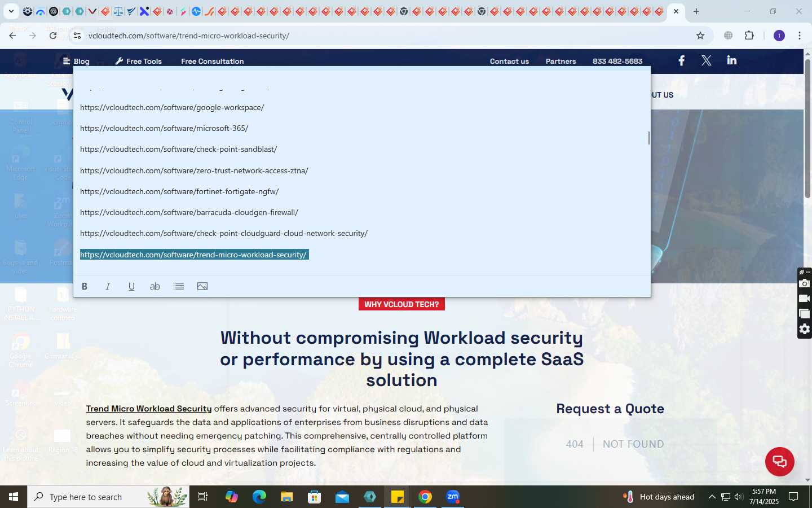Click the taskbar search box
The width and height of the screenshot is (812, 508).
click(108, 497)
